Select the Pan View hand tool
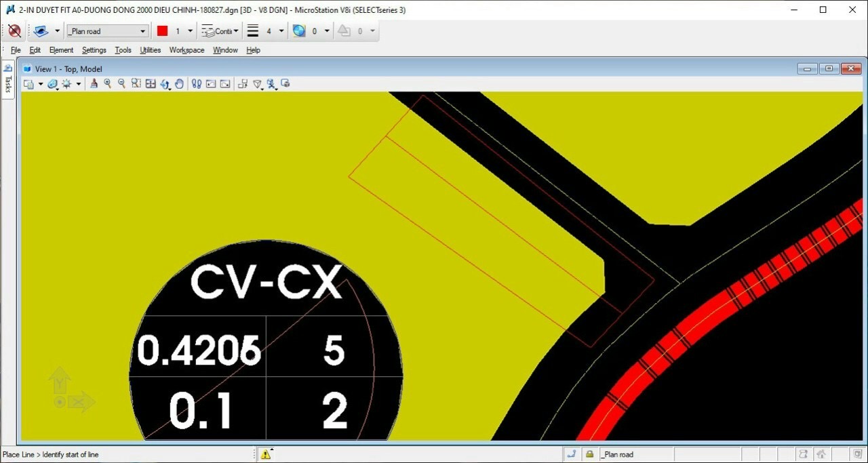The width and height of the screenshot is (868, 463). click(x=180, y=84)
